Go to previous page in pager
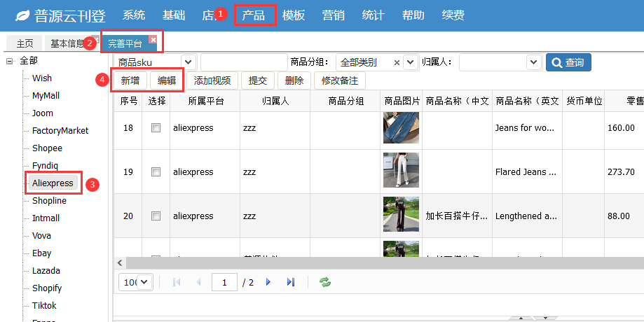Screen dimensions: 644x322 [199, 282]
